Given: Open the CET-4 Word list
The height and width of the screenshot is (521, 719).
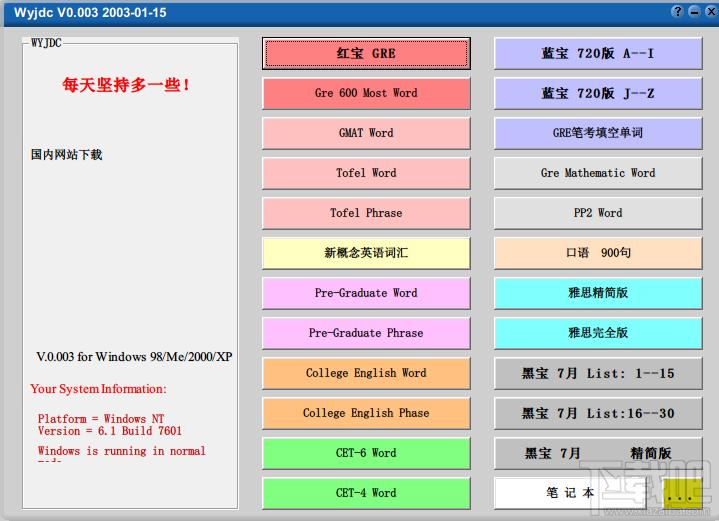Looking at the screenshot, I should coord(366,493).
